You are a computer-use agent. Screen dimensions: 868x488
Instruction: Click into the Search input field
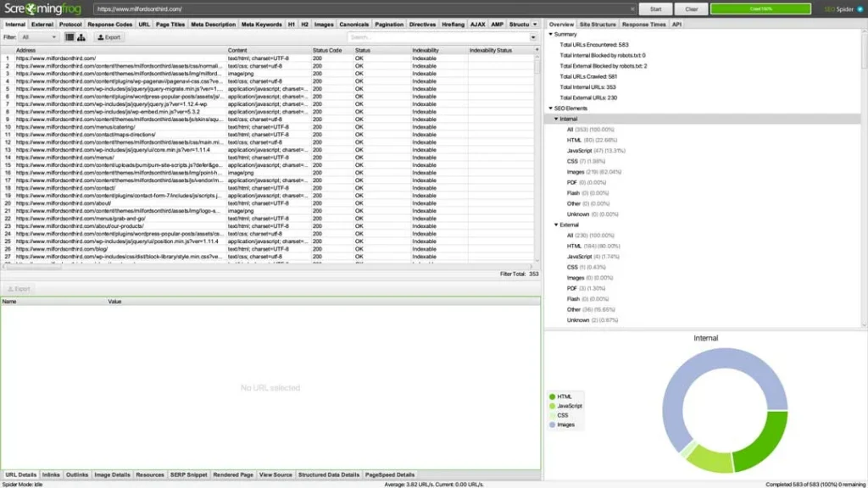(x=438, y=37)
